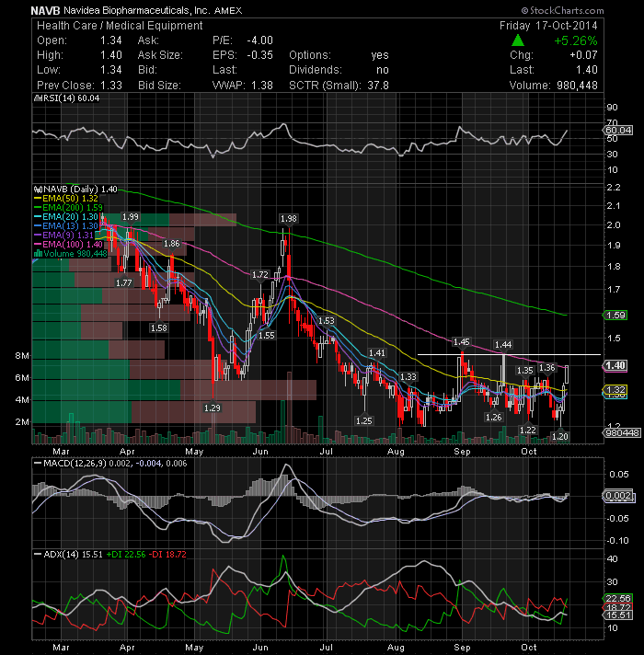Select the EMA(100) 1.40 legend entry
Image resolution: width=644 pixels, height=655 pixels.
(68, 244)
